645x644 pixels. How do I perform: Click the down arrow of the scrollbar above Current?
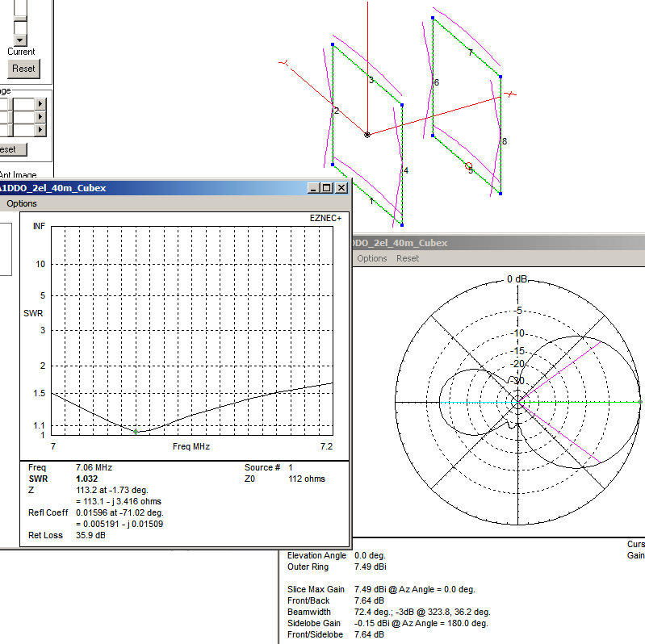[x=20, y=40]
